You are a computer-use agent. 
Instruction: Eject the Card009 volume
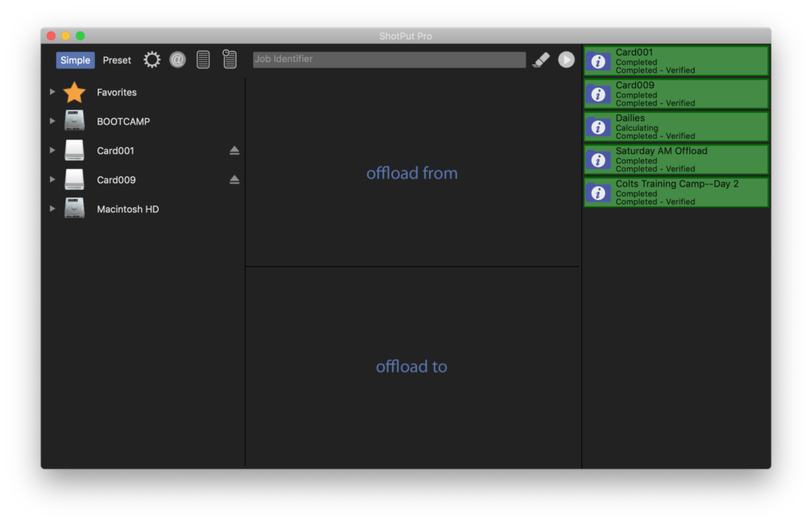[234, 179]
